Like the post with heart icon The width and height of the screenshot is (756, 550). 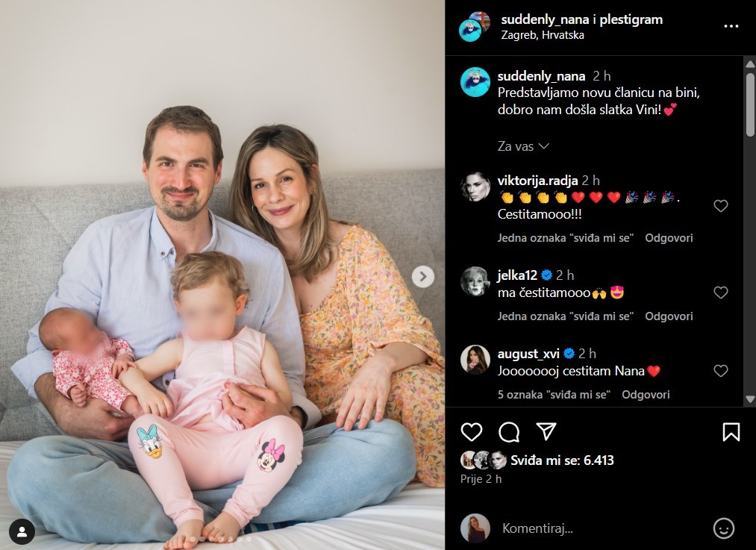[x=471, y=432]
